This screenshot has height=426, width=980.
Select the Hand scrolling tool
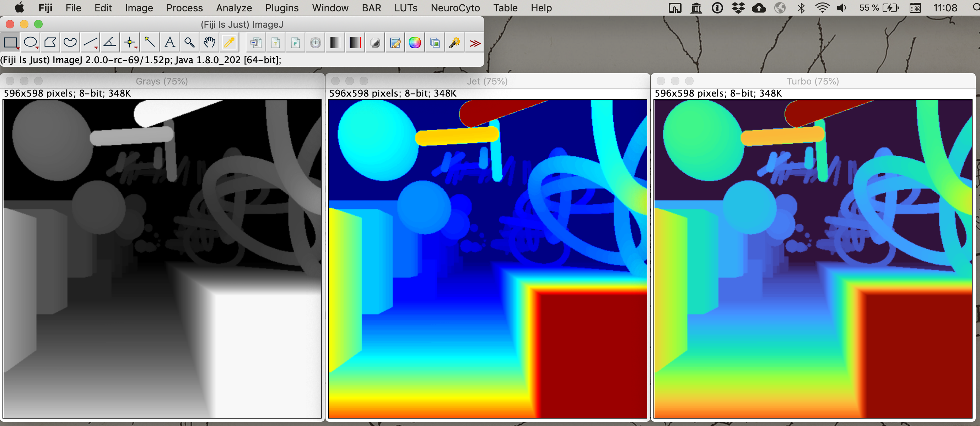[x=209, y=43]
